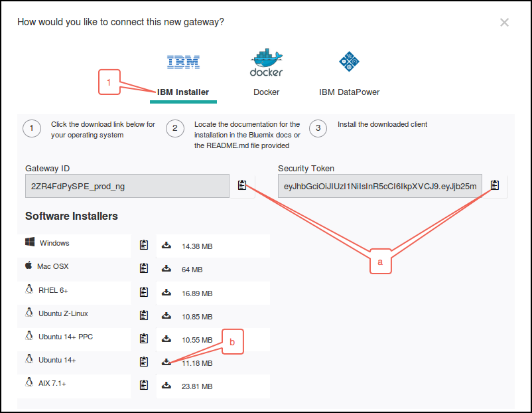The height and width of the screenshot is (413, 532).
Task: Download the Ubuntu Z-Linux installer
Action: [x=166, y=315]
